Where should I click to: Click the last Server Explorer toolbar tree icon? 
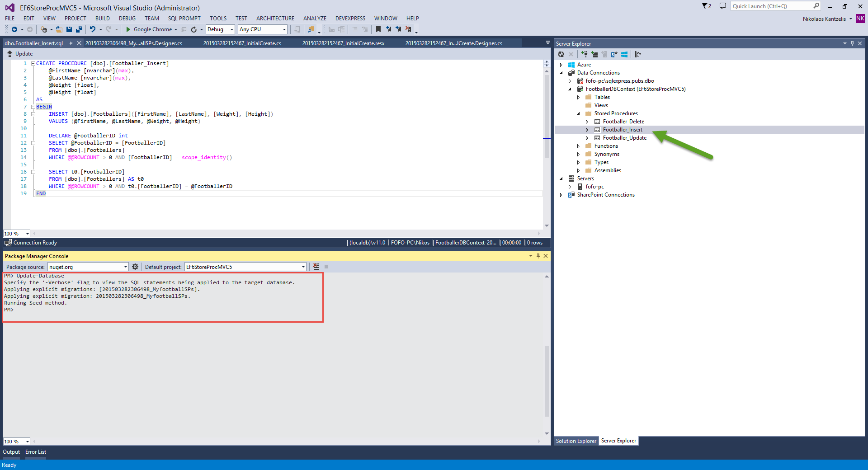tap(638, 54)
